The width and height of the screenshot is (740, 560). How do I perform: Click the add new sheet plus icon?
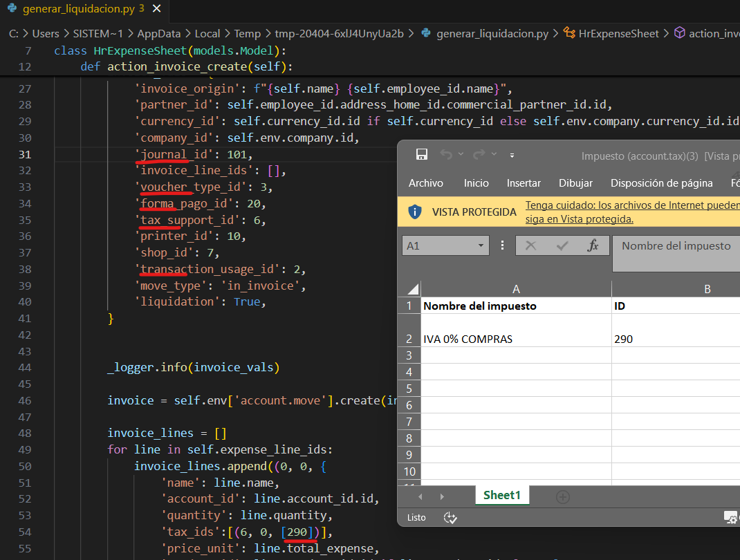[563, 496]
